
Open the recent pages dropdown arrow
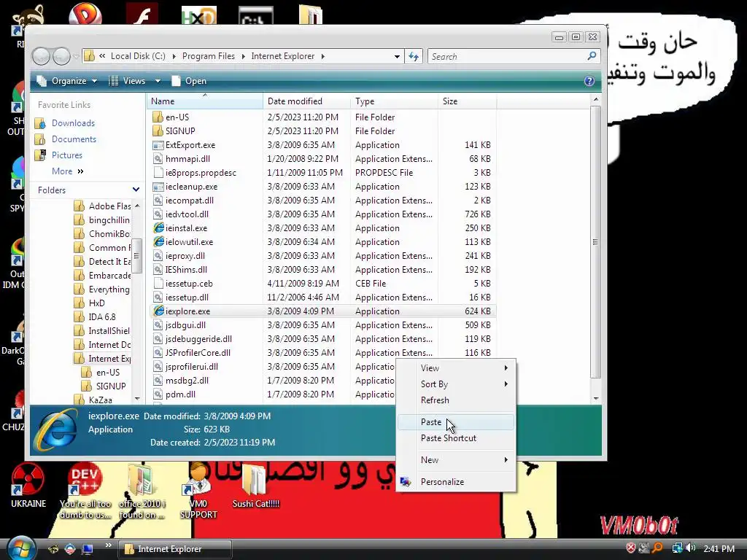click(76, 57)
